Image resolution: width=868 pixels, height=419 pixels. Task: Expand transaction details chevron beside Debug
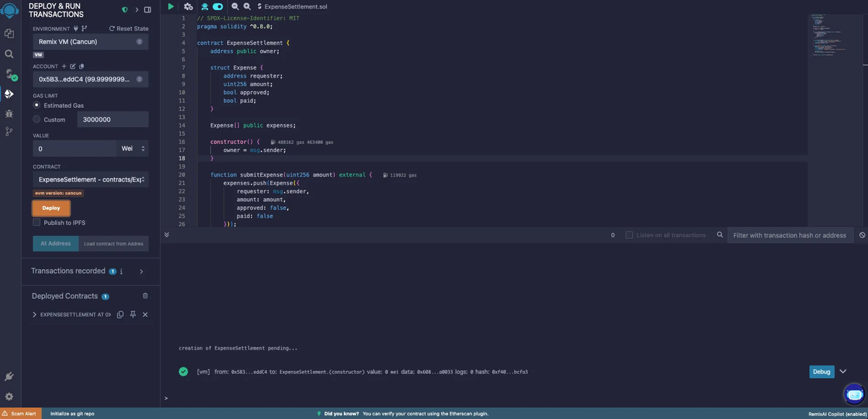click(843, 371)
